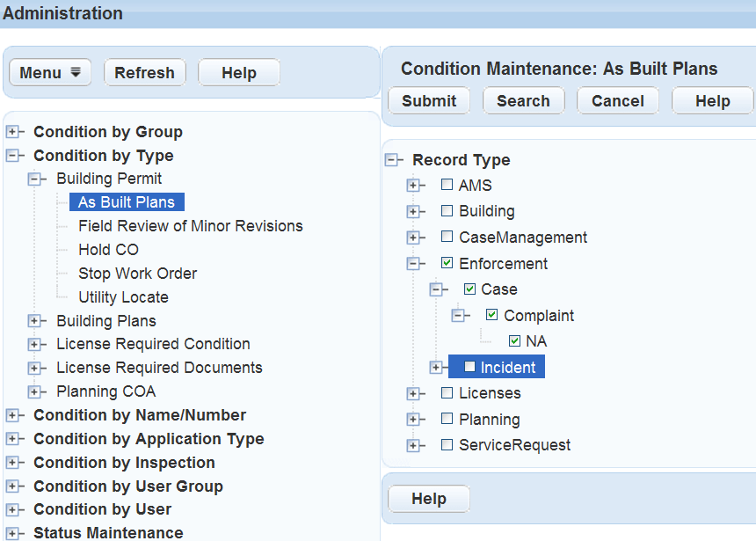Collapse the Record Type tree

(392, 160)
